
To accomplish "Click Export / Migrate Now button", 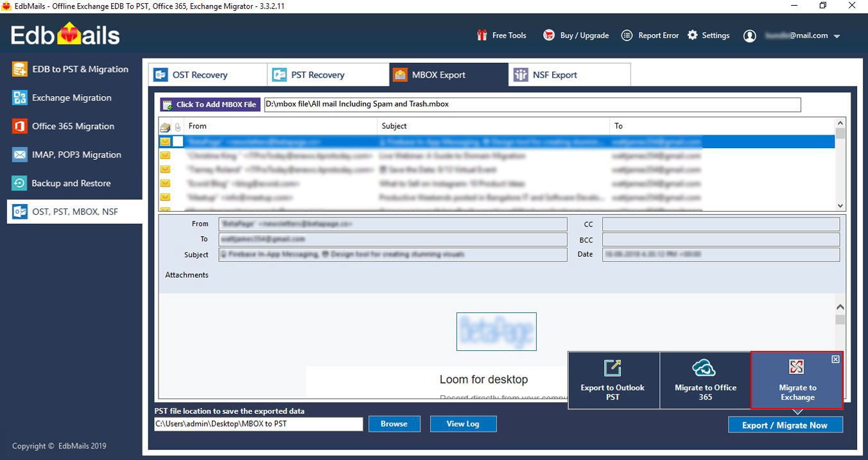I will pos(785,425).
